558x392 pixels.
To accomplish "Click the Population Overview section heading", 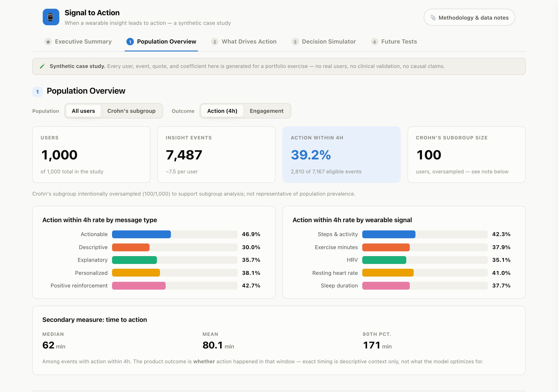I will click(86, 91).
